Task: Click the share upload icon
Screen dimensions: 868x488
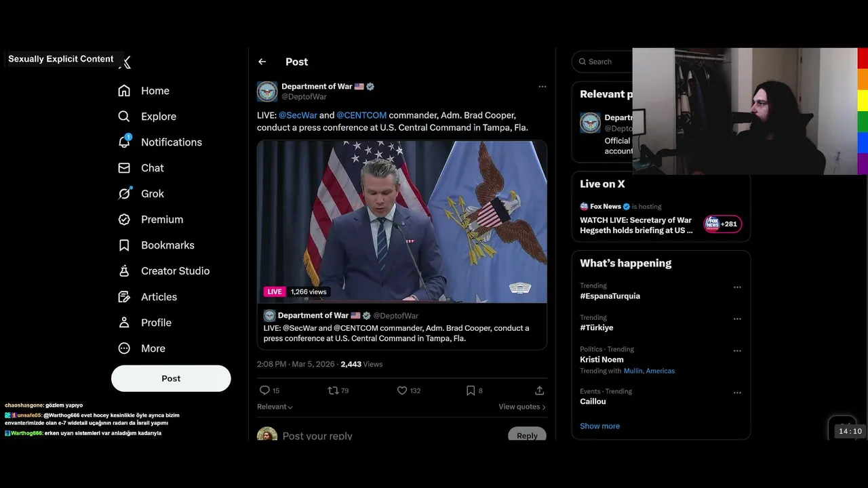Action: coord(540,390)
